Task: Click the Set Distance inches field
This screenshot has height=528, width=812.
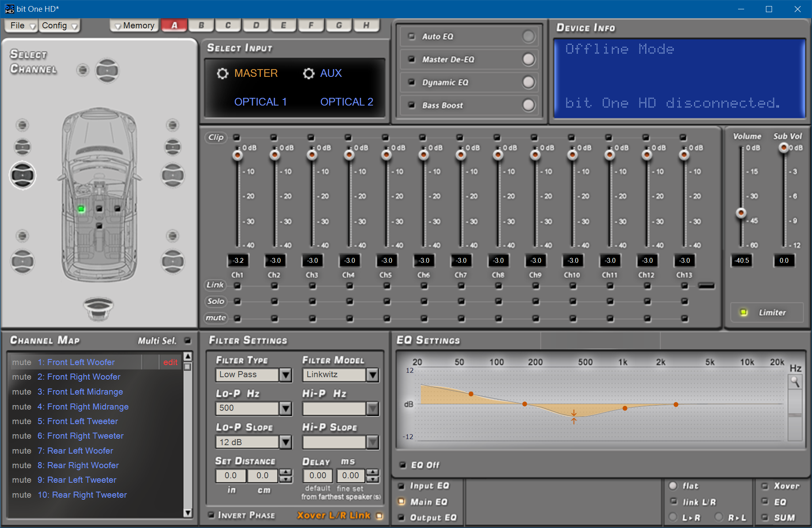Action: point(231,476)
